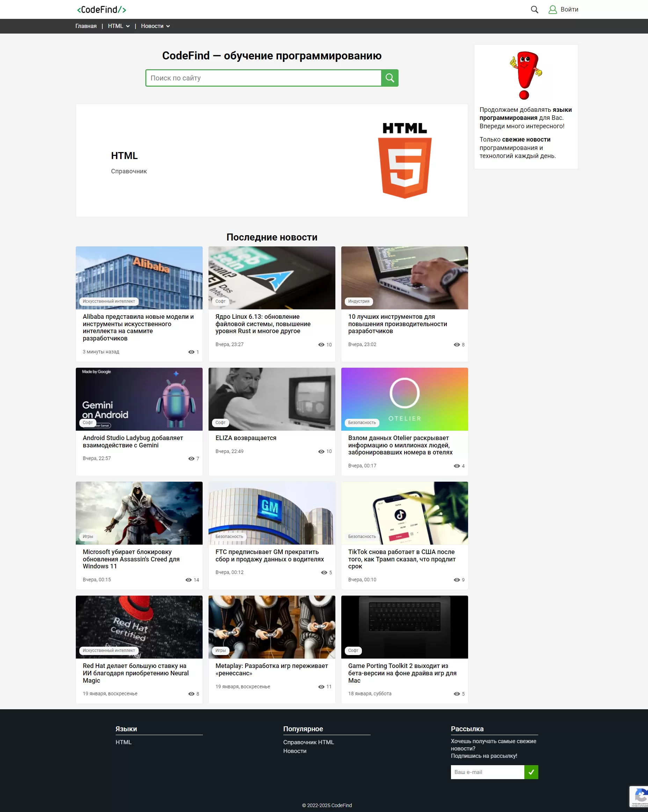Image resolution: width=648 pixels, height=812 pixels.
Task: Open FTC GM data article headline
Action: click(269, 555)
